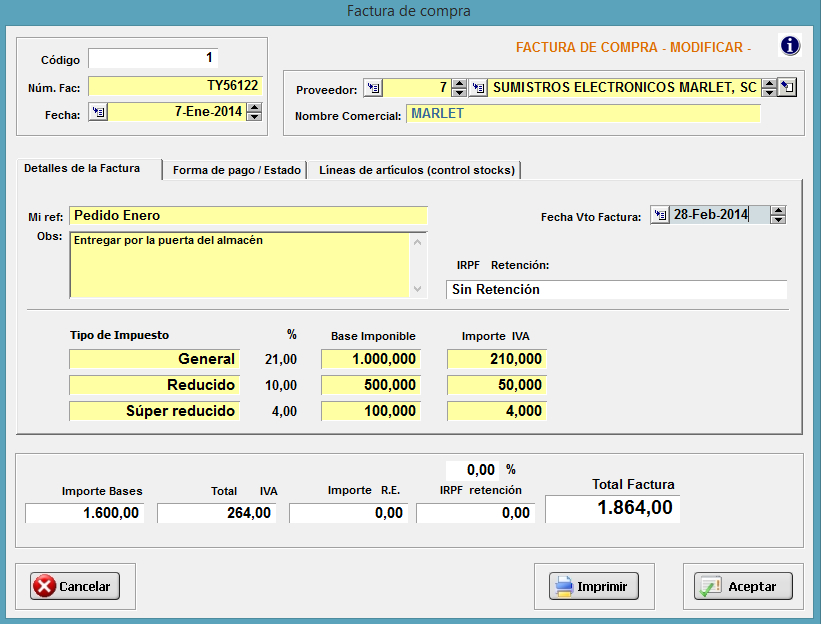Open the IRPF Retención dropdown field

click(x=616, y=290)
